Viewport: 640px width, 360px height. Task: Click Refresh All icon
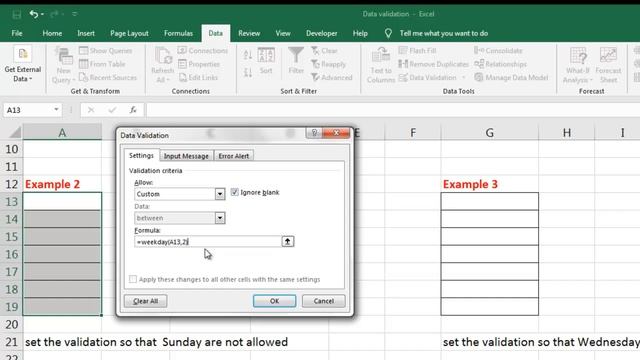tap(162, 65)
